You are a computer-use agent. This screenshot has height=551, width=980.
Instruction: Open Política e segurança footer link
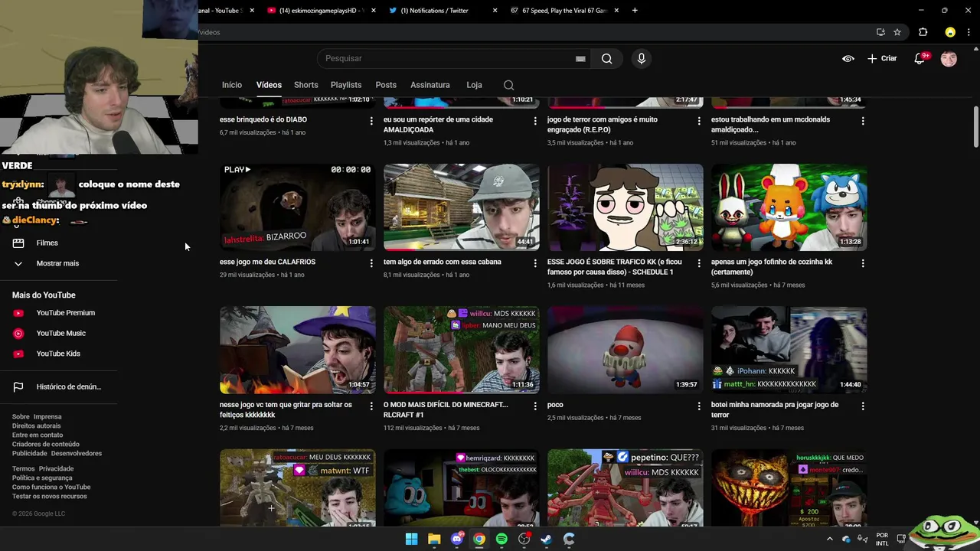[42, 478]
